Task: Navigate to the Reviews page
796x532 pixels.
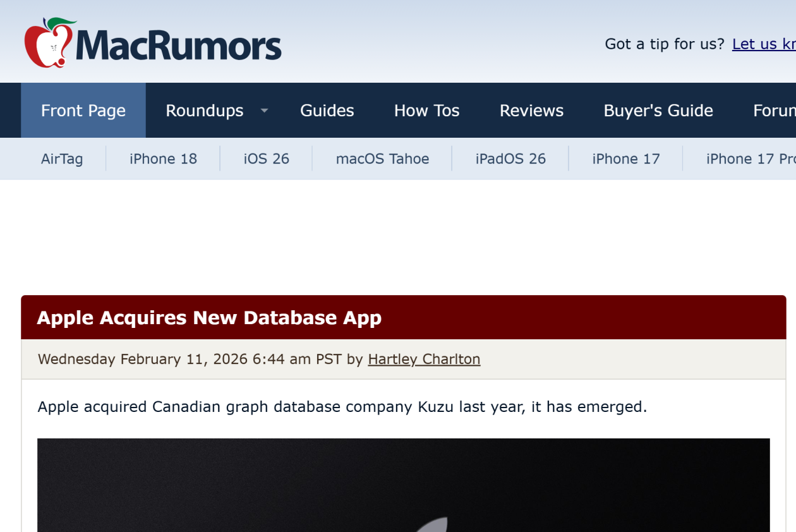Action: tap(531, 111)
